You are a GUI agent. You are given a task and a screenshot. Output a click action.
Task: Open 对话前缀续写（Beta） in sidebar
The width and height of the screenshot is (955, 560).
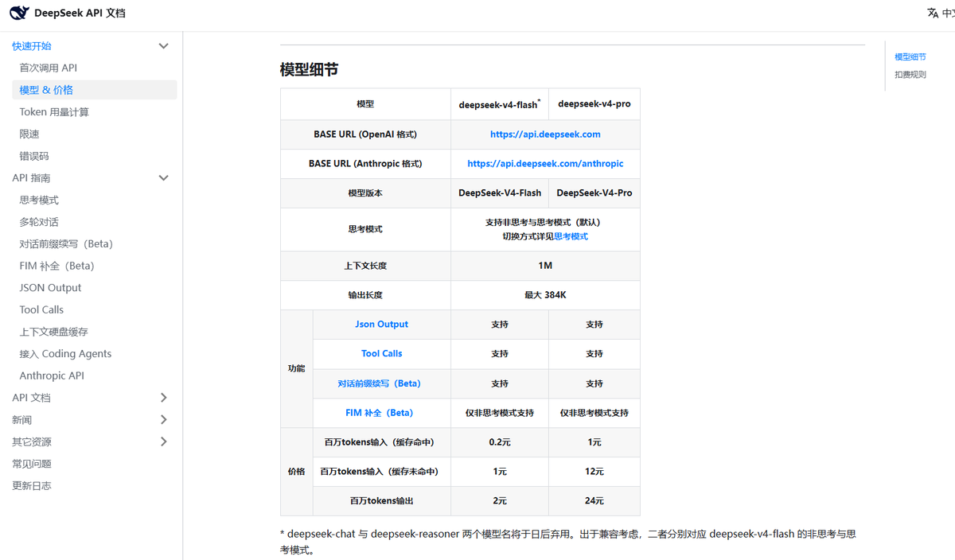(x=66, y=244)
